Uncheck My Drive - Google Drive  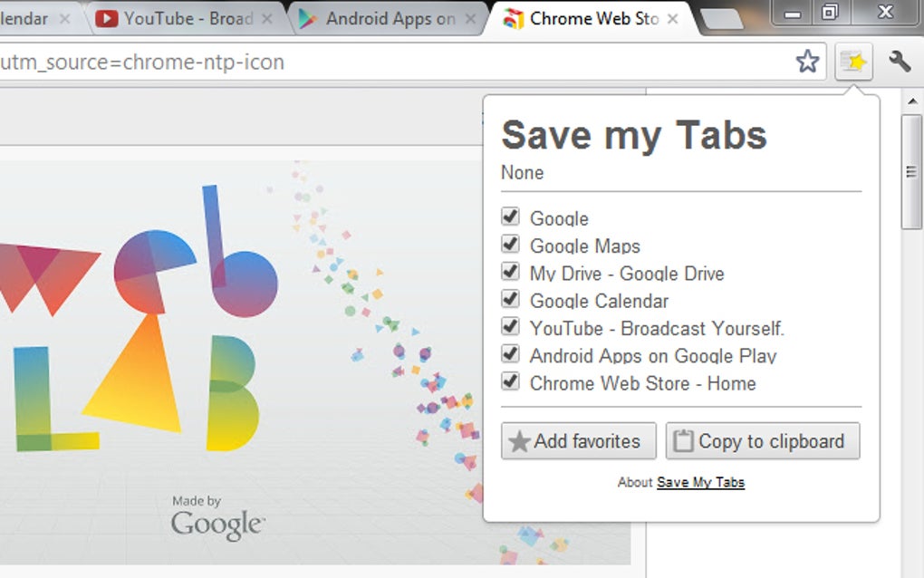click(509, 272)
